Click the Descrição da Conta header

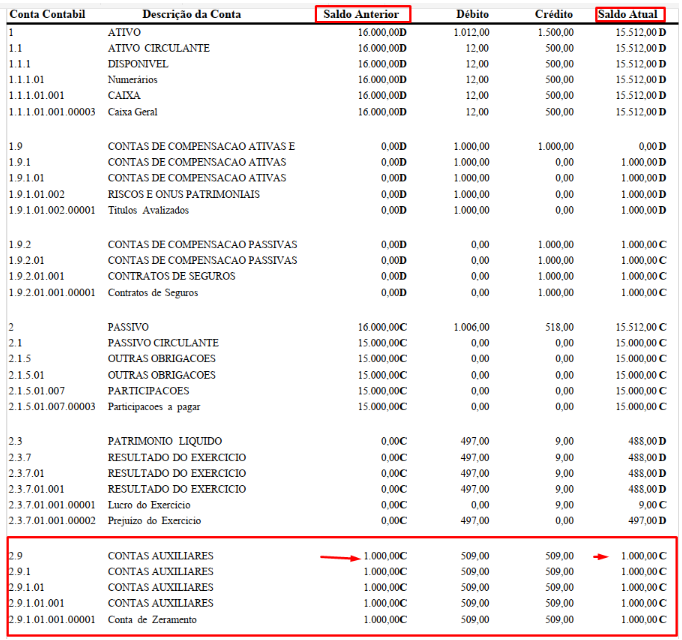191,14
